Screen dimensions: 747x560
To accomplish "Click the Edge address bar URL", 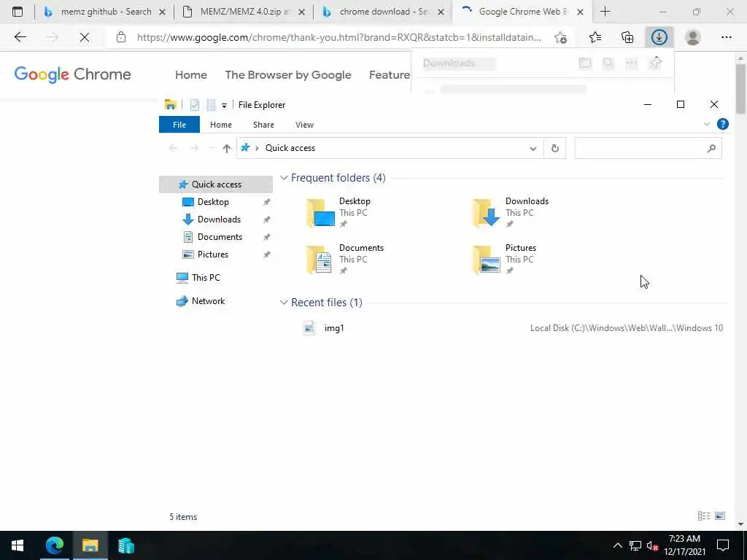I will (338, 37).
